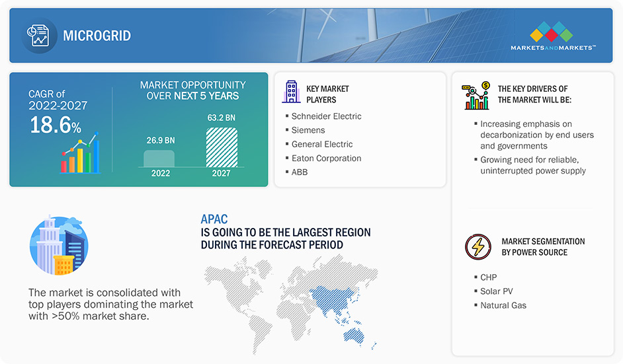Select Natural Gas power source item
The image size is (623, 364).
tap(503, 305)
